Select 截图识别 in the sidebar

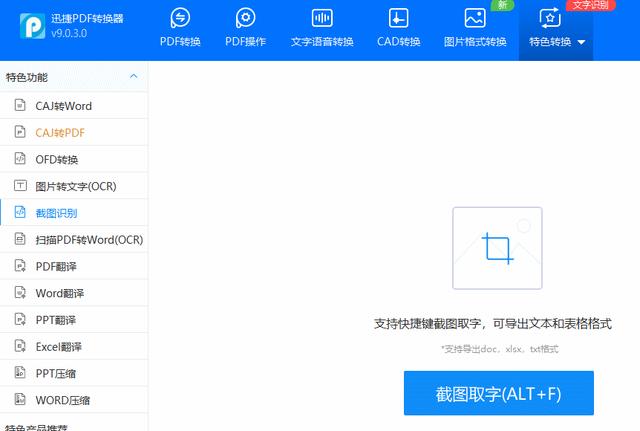point(74,213)
